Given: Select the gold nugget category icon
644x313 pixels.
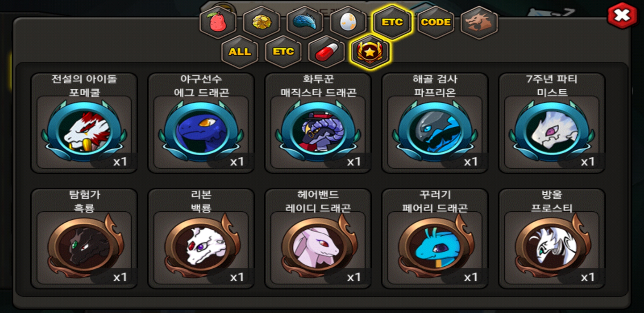Looking at the screenshot, I should [261, 22].
